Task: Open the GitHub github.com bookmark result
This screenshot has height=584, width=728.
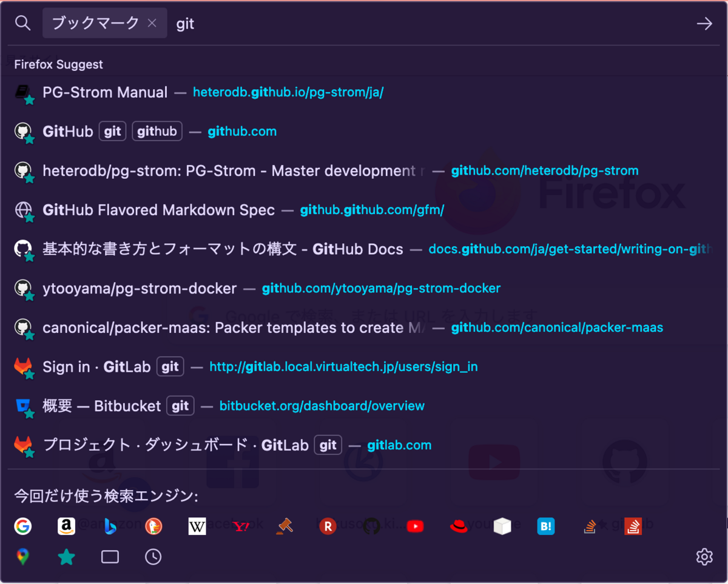Action: point(364,132)
